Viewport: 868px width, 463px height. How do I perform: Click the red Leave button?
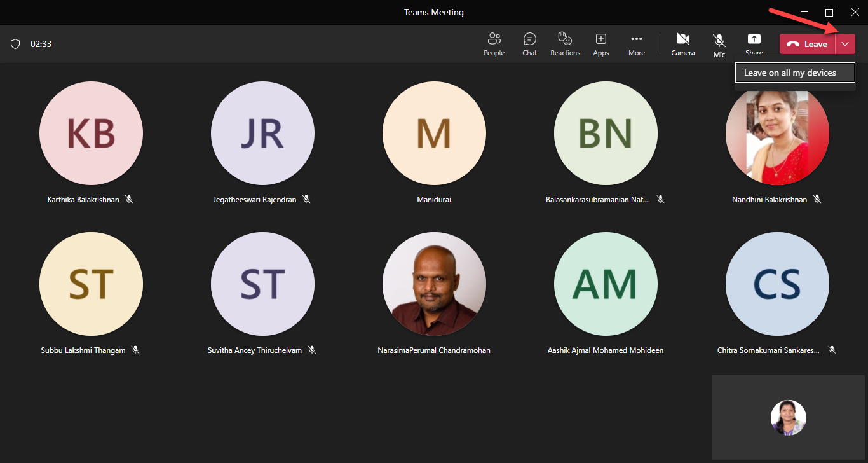pos(807,44)
